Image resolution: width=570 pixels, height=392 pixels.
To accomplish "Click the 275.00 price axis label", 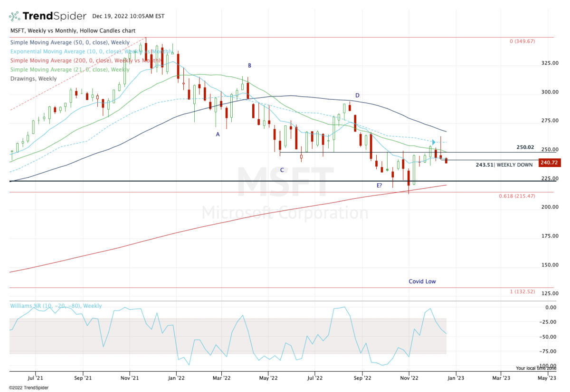I will (550, 121).
